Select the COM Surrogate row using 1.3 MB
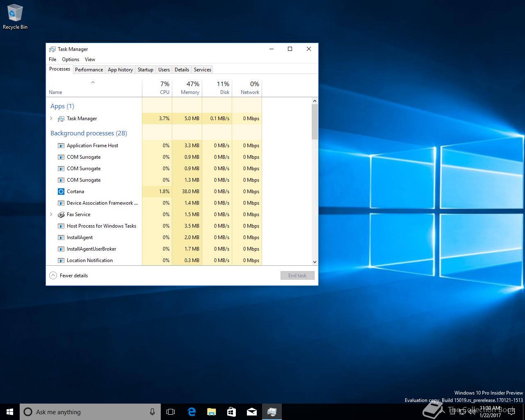Screen dimensions: 525x420 [154, 180]
